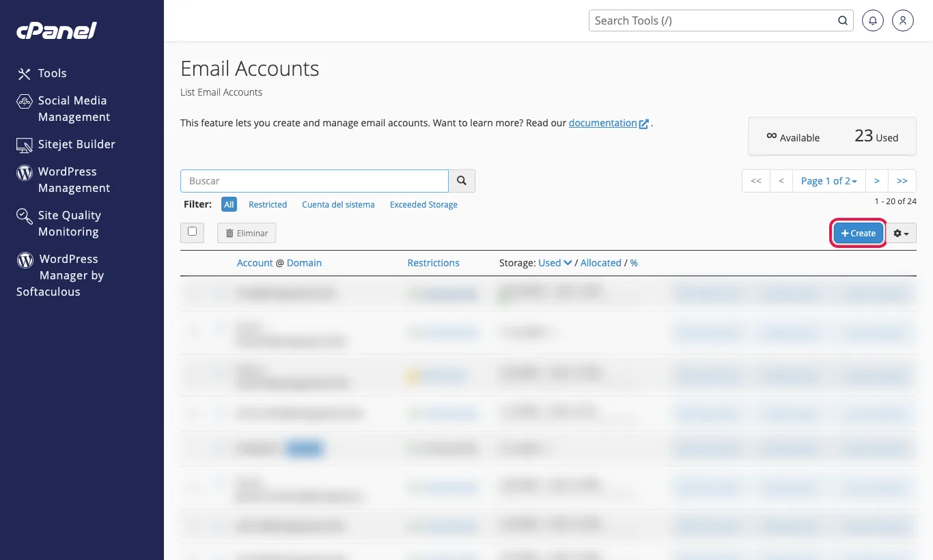
Task: Filter by Cuenta del sistema
Action: (x=338, y=204)
